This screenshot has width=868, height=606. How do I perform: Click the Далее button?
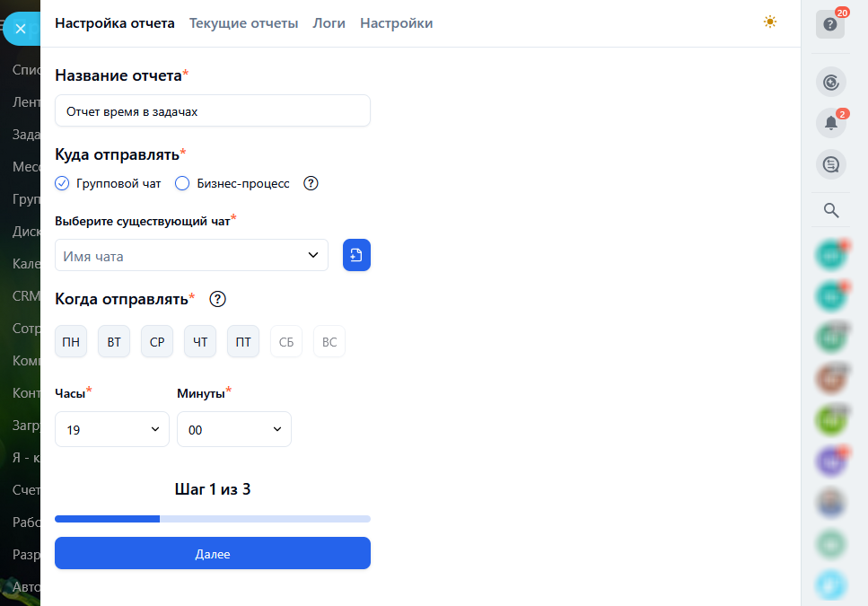(213, 553)
